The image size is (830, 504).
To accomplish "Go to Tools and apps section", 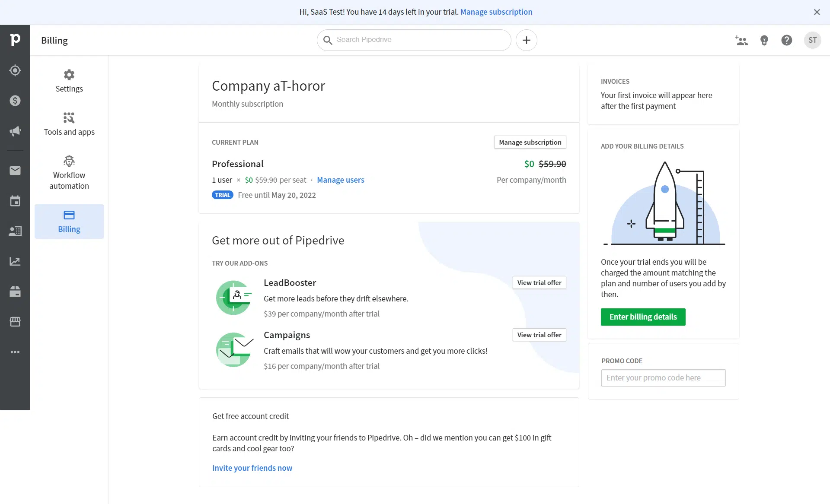I will pyautogui.click(x=69, y=124).
